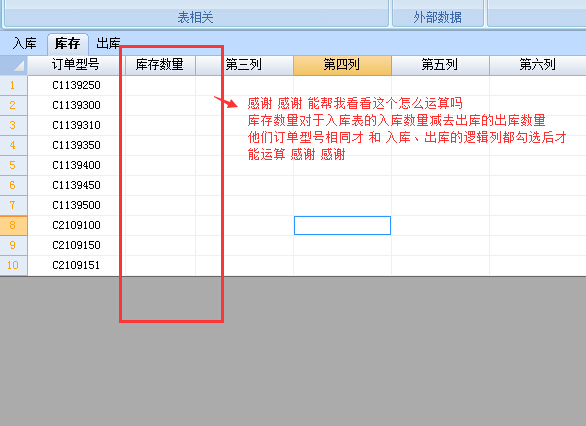Select the 第三列 column header
Image resolution: width=586 pixels, height=426 pixels.
click(x=244, y=65)
